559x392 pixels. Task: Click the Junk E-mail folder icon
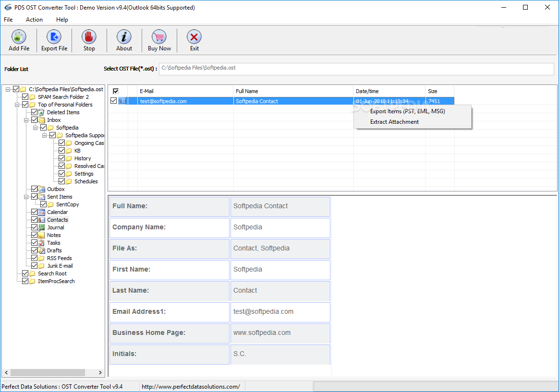point(41,266)
